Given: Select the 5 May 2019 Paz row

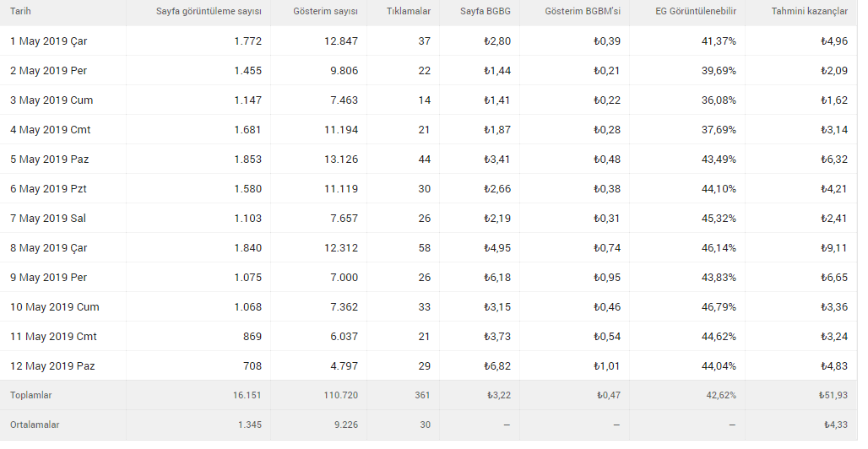Looking at the screenshot, I should [429, 160].
